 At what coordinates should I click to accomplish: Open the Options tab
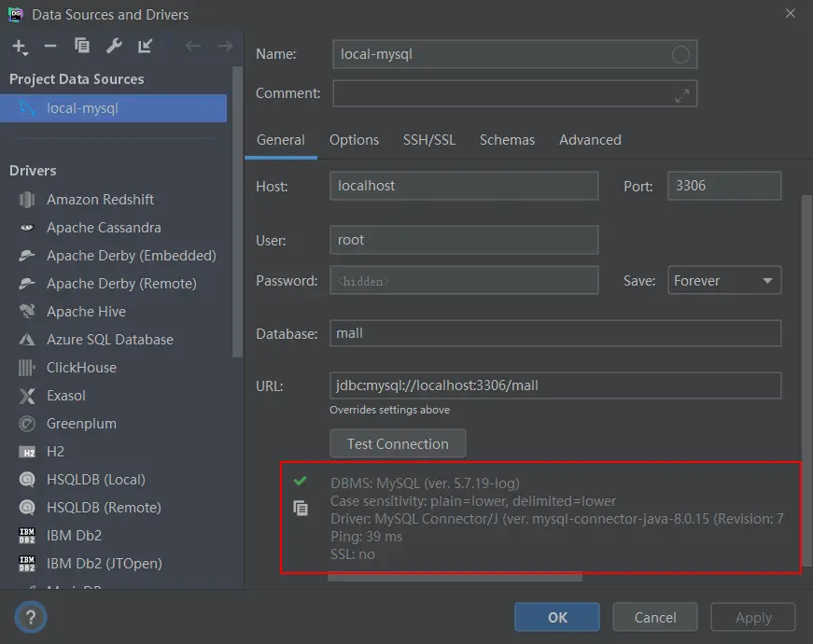pos(354,140)
